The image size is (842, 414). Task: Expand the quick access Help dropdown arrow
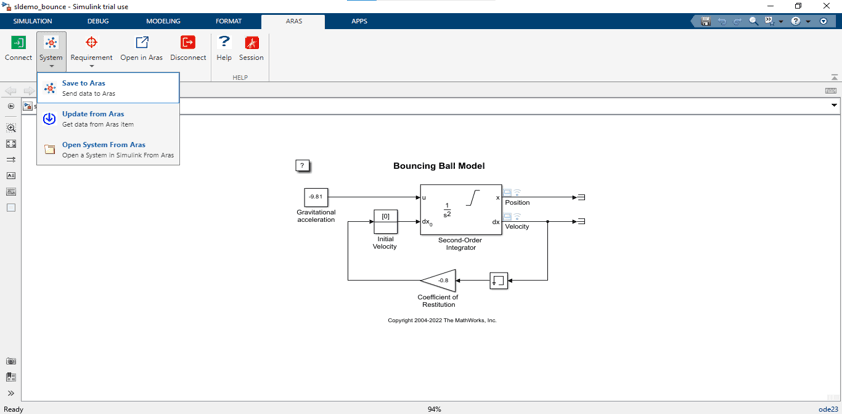point(808,22)
